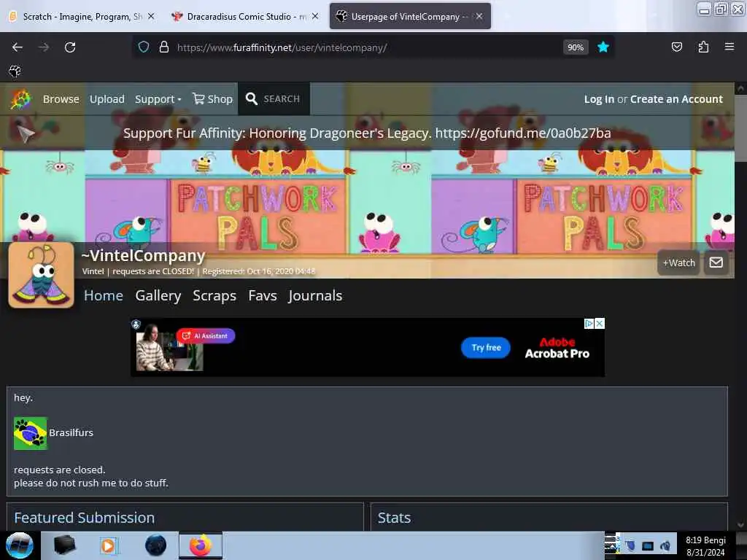
Task: Click the browser forward arrow
Action: pos(44,47)
